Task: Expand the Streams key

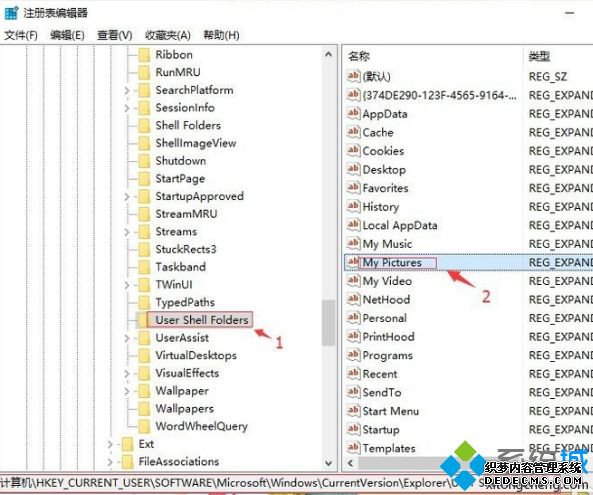Action: (x=127, y=232)
